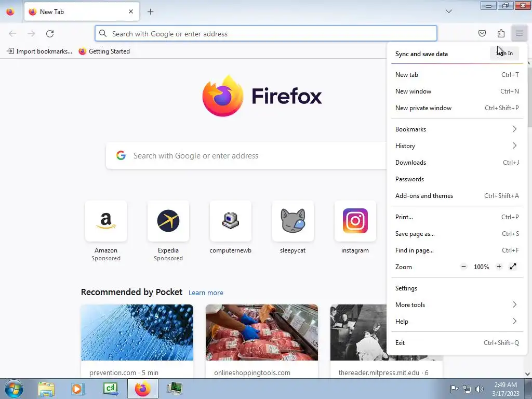Expand the Help submenu
The width and height of the screenshot is (532, 399).
click(x=457, y=322)
